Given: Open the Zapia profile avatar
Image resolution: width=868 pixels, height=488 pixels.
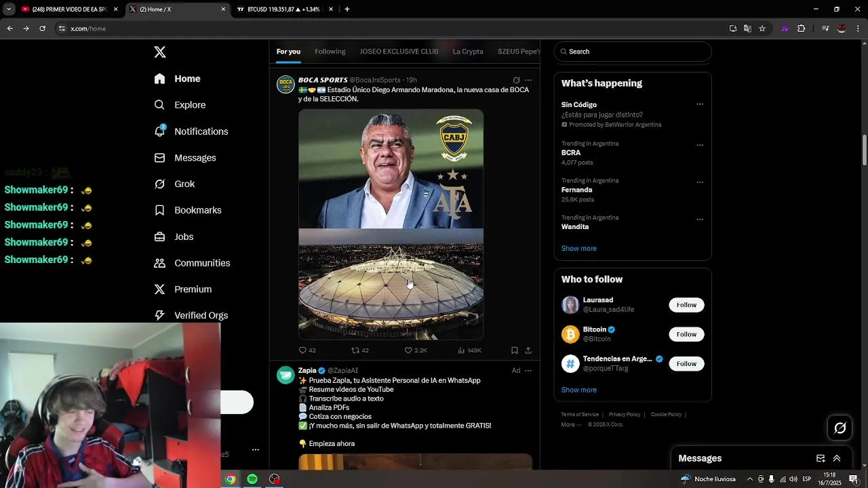Looking at the screenshot, I should pos(285,375).
